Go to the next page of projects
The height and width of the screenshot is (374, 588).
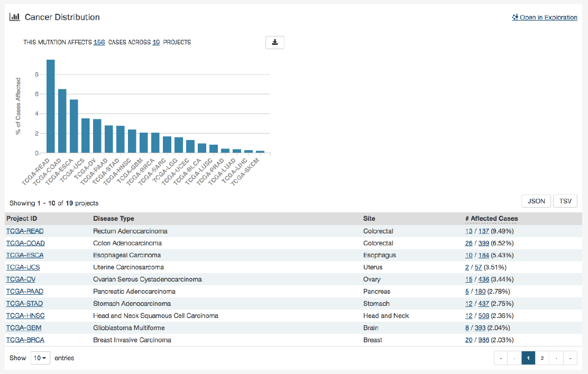click(556, 358)
